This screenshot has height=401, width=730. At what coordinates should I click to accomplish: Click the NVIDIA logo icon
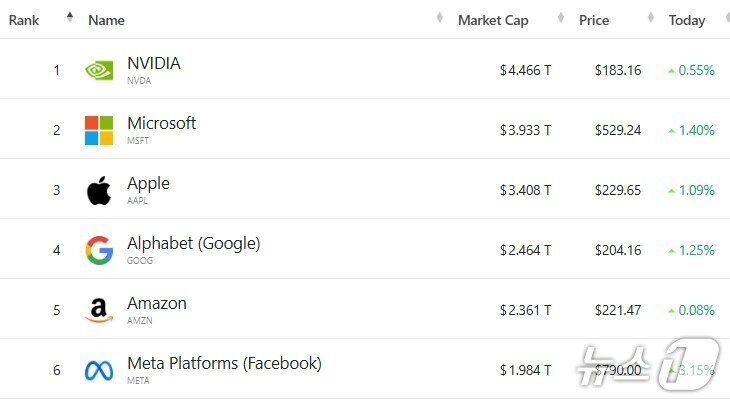click(x=99, y=70)
